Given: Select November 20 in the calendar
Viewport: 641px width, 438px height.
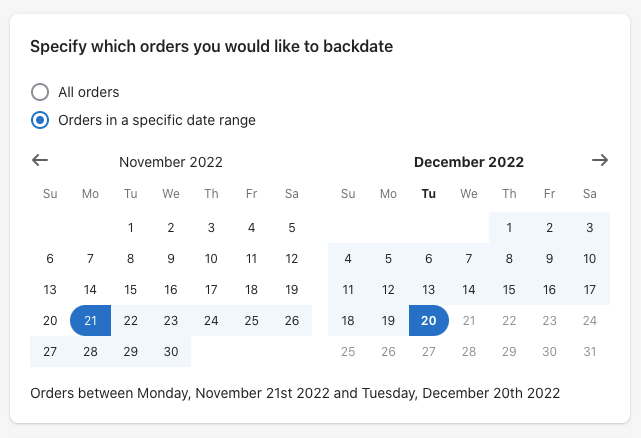Looking at the screenshot, I should tap(50, 320).
